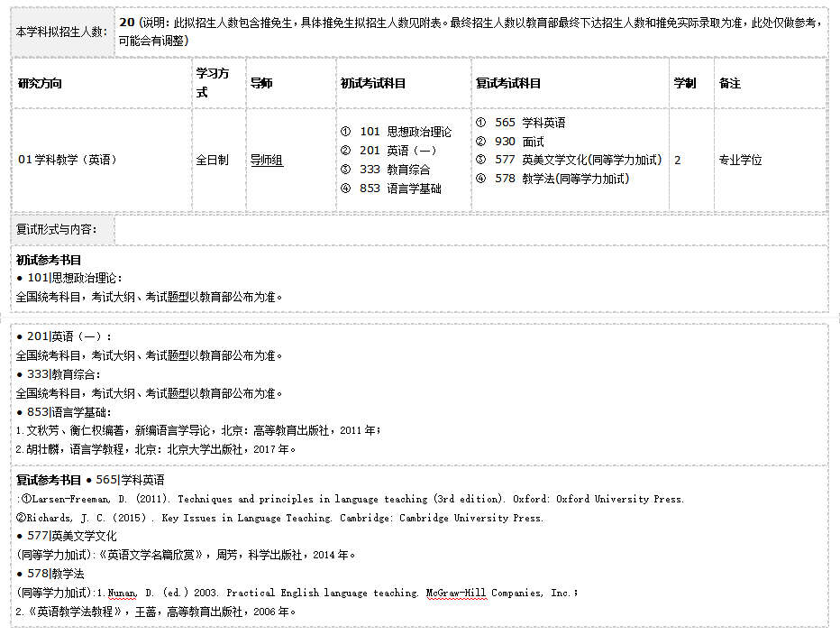840x635 pixels.
Task: Click the 研究方向 column header
Action: 41,83
